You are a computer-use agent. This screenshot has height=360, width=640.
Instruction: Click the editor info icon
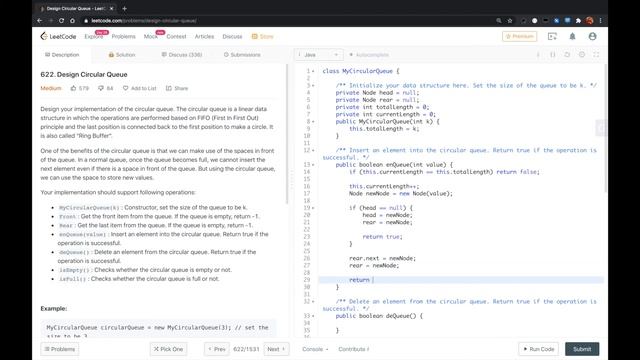[x=538, y=55]
